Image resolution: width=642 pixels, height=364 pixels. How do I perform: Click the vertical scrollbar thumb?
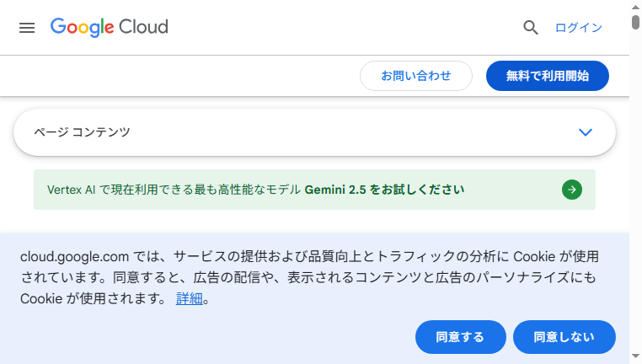[635, 22]
